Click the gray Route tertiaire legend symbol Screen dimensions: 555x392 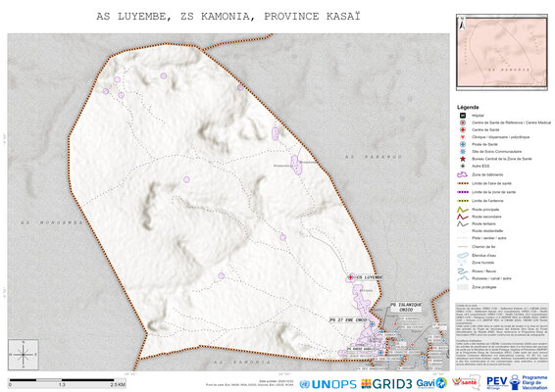462,223
